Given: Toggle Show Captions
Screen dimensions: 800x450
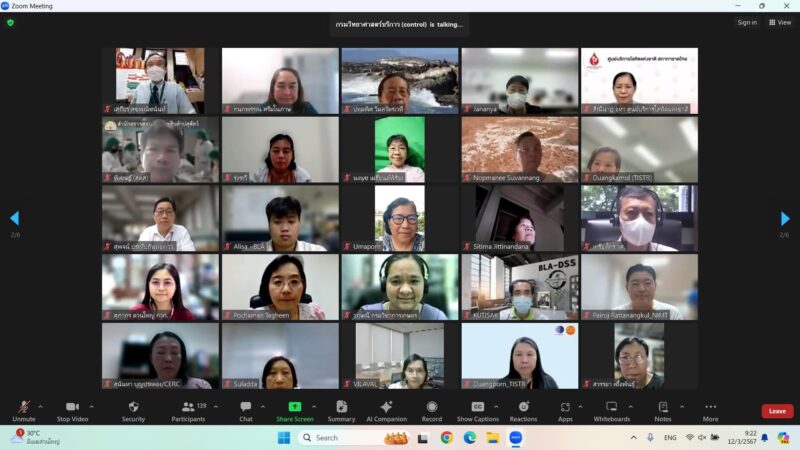Looking at the screenshot, I should (478, 411).
